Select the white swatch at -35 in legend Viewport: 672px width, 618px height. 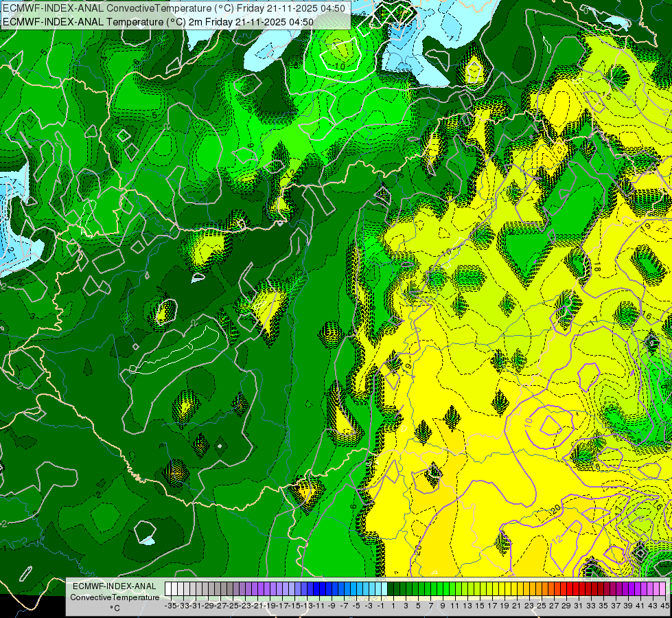(x=168, y=589)
